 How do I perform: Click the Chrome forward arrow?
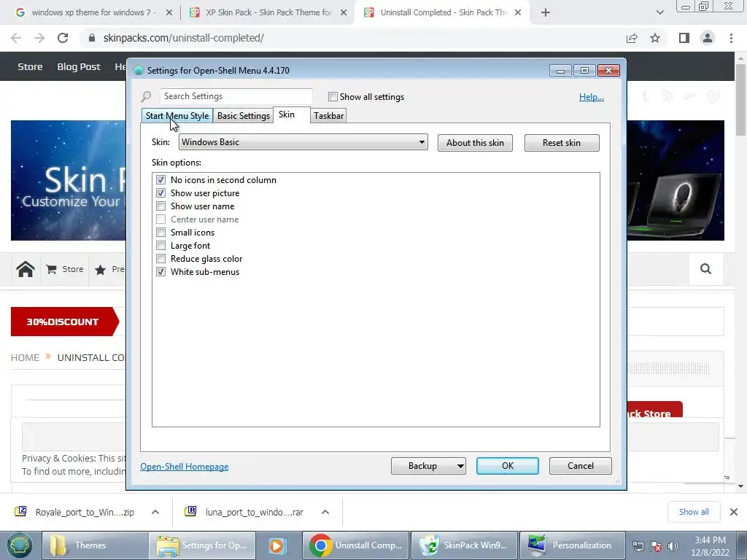[x=39, y=38]
